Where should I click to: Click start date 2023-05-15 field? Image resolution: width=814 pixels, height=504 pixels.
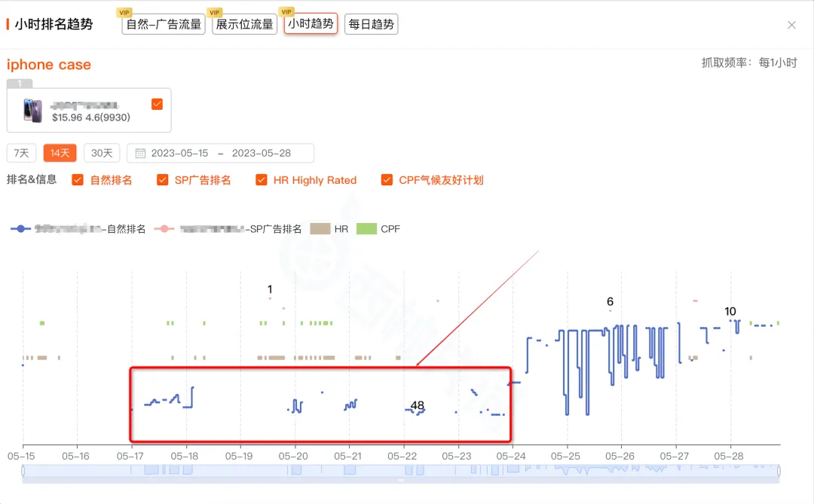[179, 153]
